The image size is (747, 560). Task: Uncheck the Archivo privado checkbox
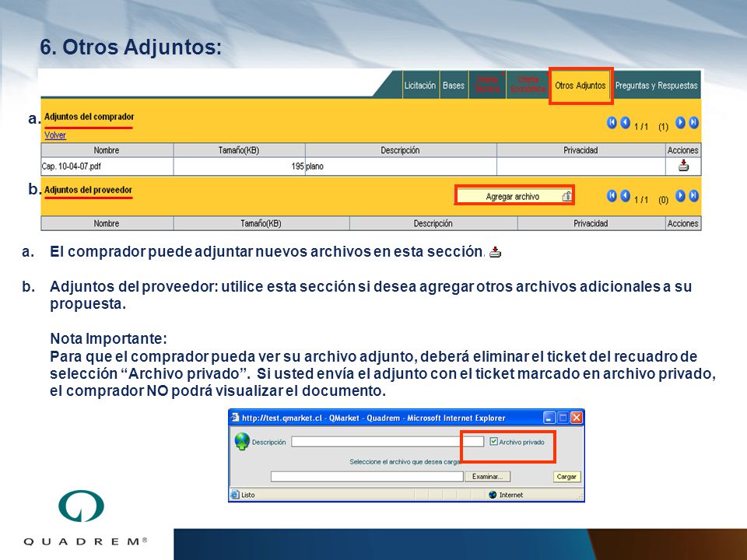(493, 442)
